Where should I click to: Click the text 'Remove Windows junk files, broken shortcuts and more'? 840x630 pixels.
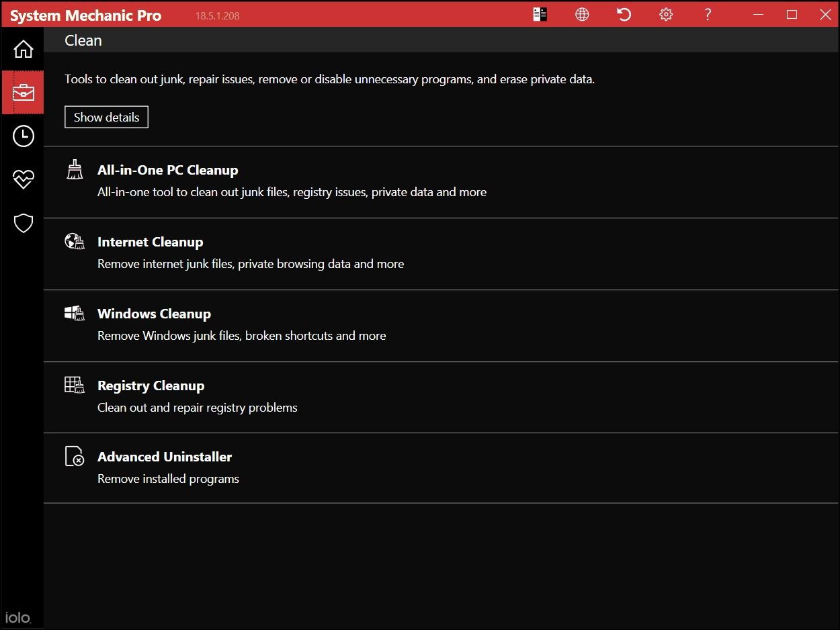point(242,336)
